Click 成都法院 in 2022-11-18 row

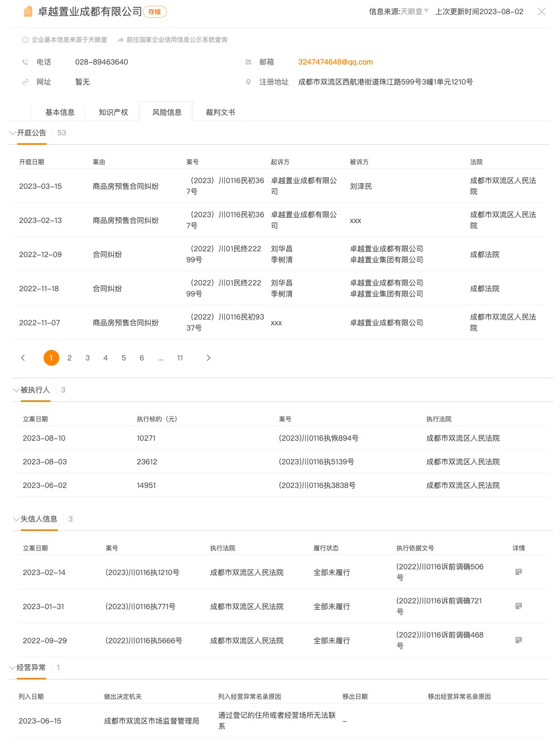(485, 289)
